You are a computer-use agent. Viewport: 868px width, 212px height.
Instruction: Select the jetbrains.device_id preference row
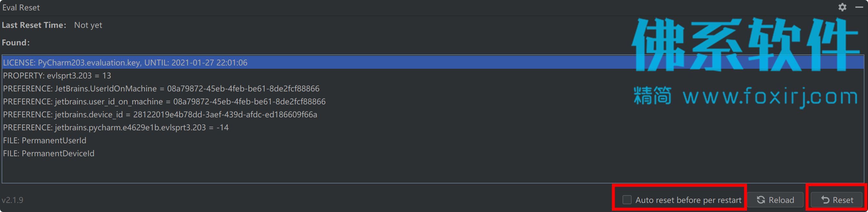pyautogui.click(x=433, y=114)
